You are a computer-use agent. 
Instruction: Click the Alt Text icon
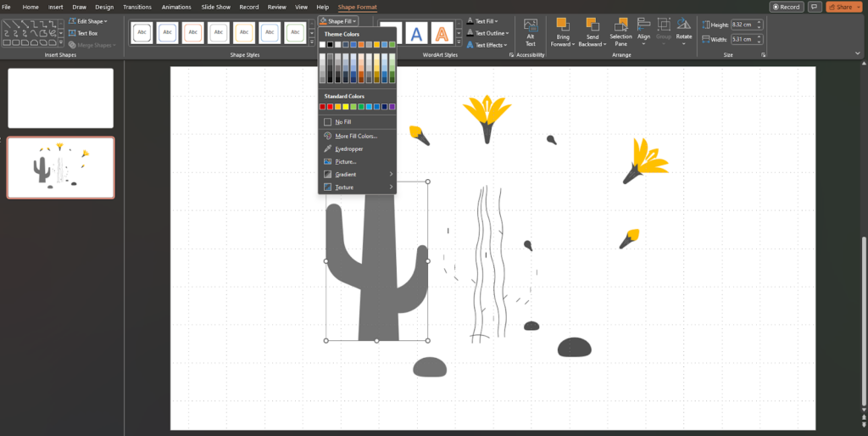click(530, 32)
